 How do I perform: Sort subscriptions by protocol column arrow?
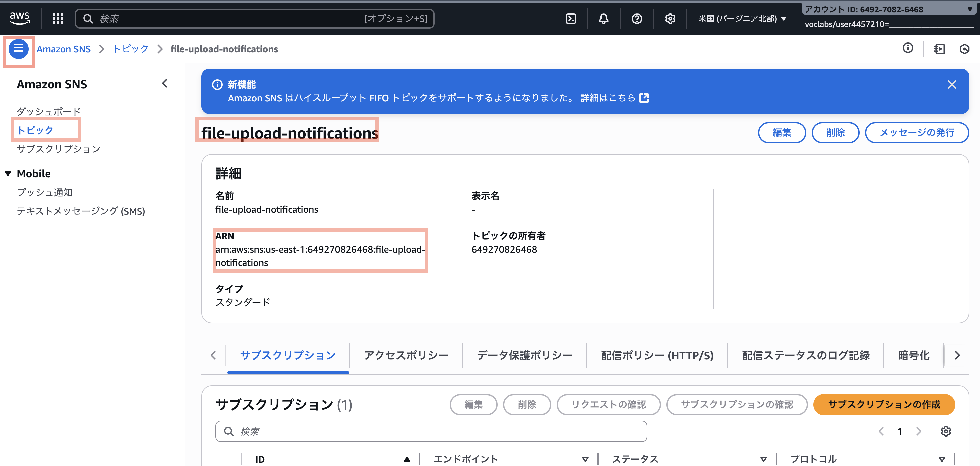coord(942,459)
